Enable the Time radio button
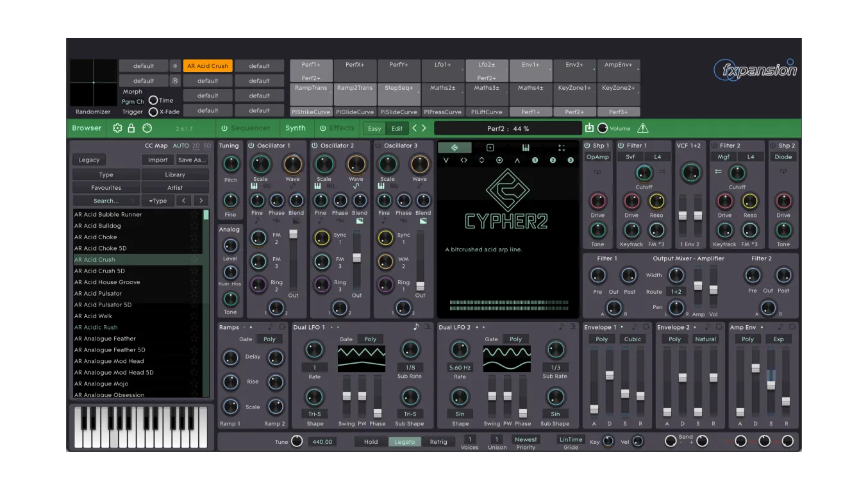 (153, 101)
